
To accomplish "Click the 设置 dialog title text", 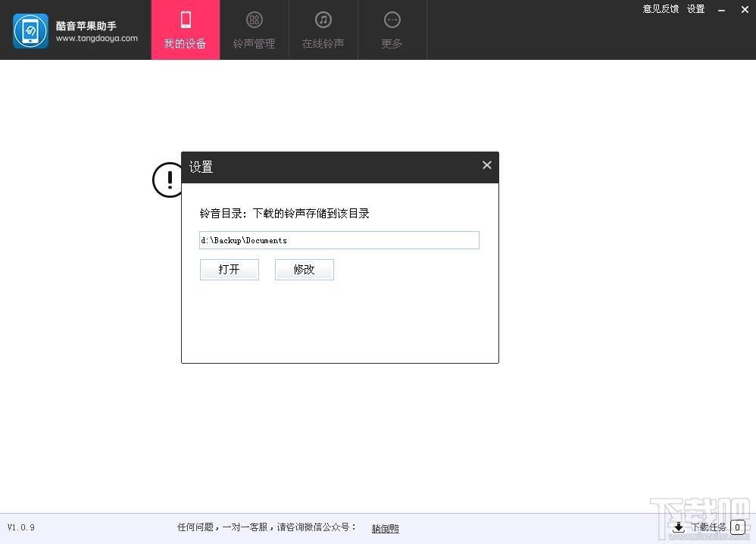I will point(201,167).
